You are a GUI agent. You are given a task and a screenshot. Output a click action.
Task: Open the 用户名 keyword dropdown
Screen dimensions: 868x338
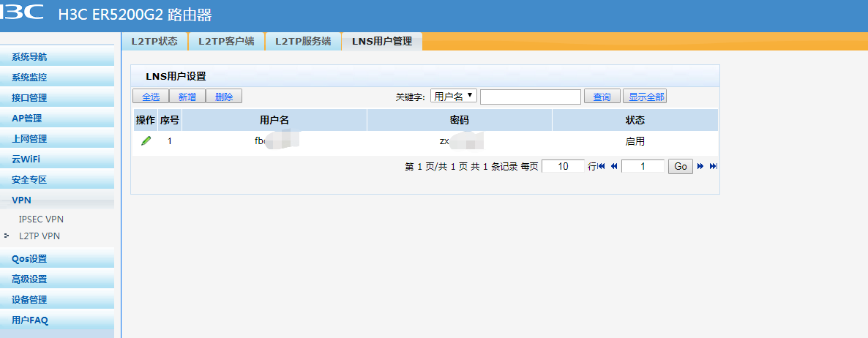(x=454, y=97)
